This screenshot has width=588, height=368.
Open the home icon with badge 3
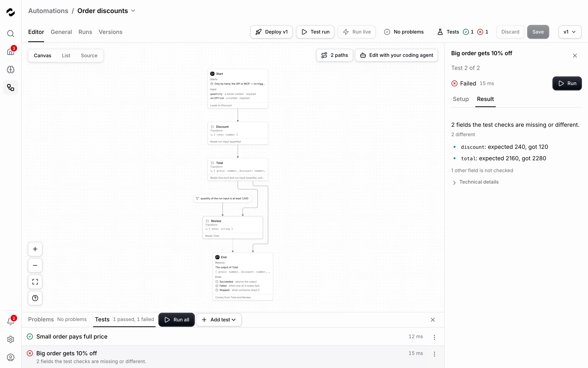pos(10,51)
